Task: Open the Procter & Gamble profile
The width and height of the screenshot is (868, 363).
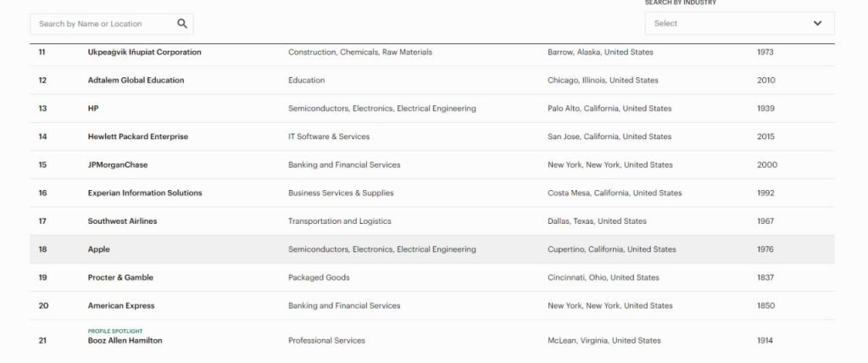Action: pyautogui.click(x=120, y=277)
